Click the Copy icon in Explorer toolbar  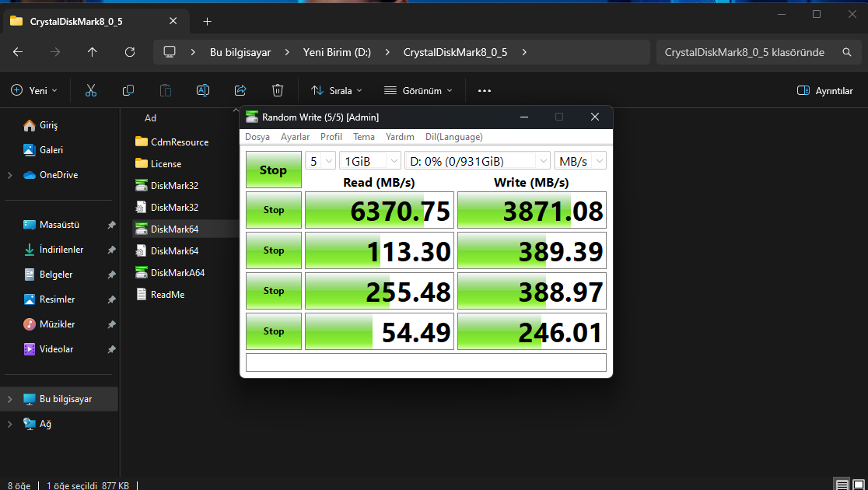click(128, 90)
